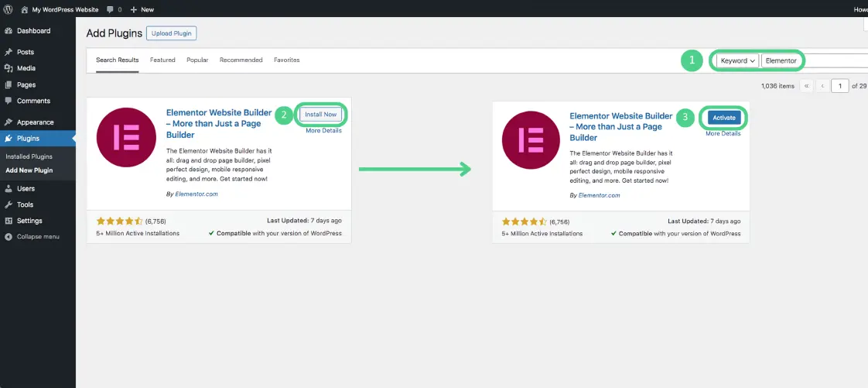This screenshot has height=388, width=868.
Task: Click "5+ Million Active Installations" in the left card
Action: tap(138, 233)
